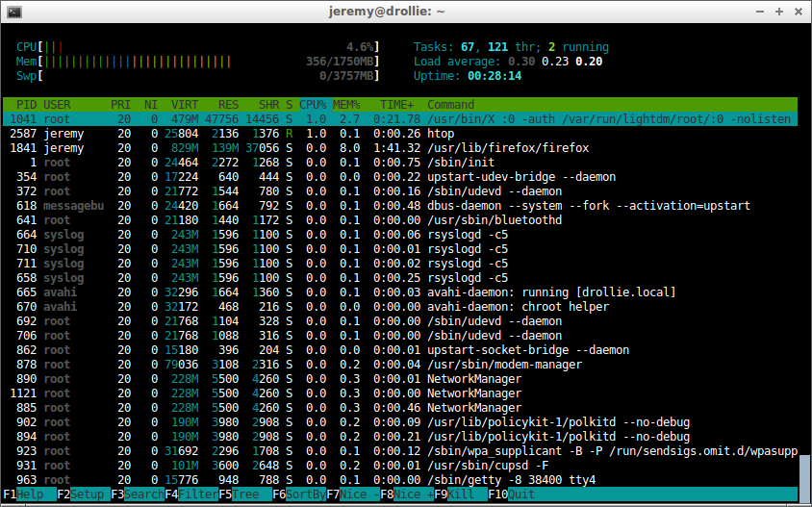
Task: Select F3 Search in the bottom bar
Action: click(x=138, y=494)
